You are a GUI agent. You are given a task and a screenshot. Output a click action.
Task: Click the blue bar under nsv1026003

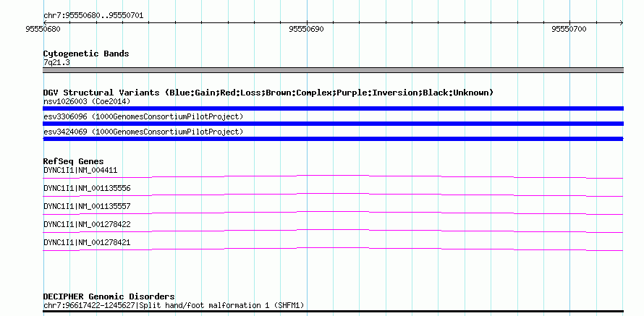coord(333,108)
